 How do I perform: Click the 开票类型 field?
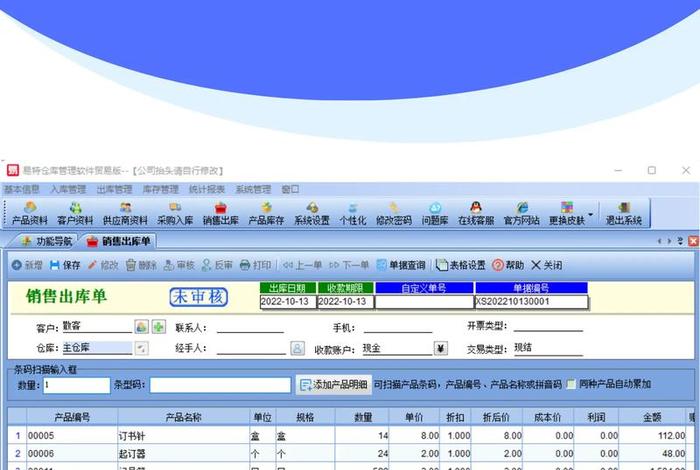click(x=548, y=326)
